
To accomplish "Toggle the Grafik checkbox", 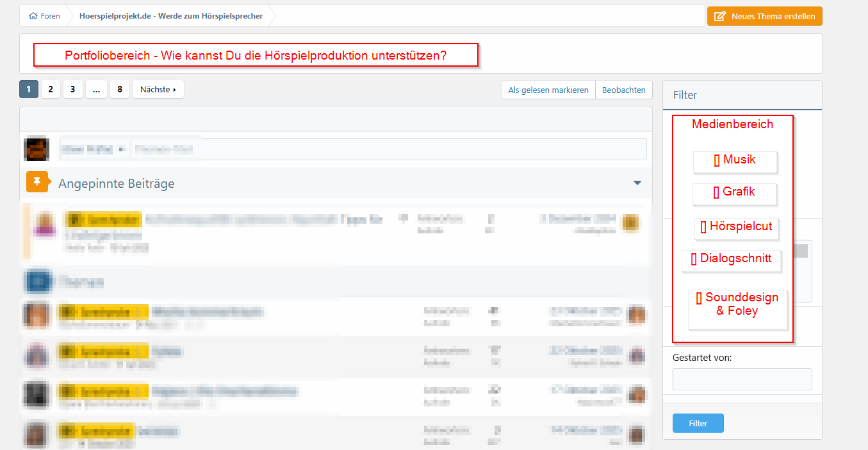I will click(x=716, y=192).
